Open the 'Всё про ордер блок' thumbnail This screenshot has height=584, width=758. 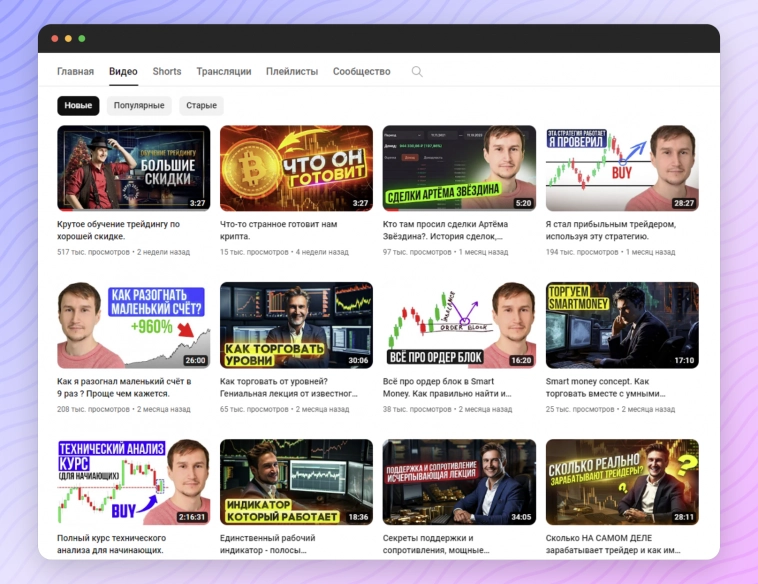(459, 325)
